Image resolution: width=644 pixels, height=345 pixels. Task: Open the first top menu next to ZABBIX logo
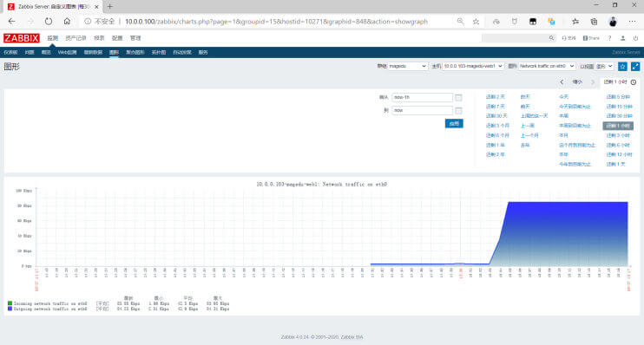(53, 38)
